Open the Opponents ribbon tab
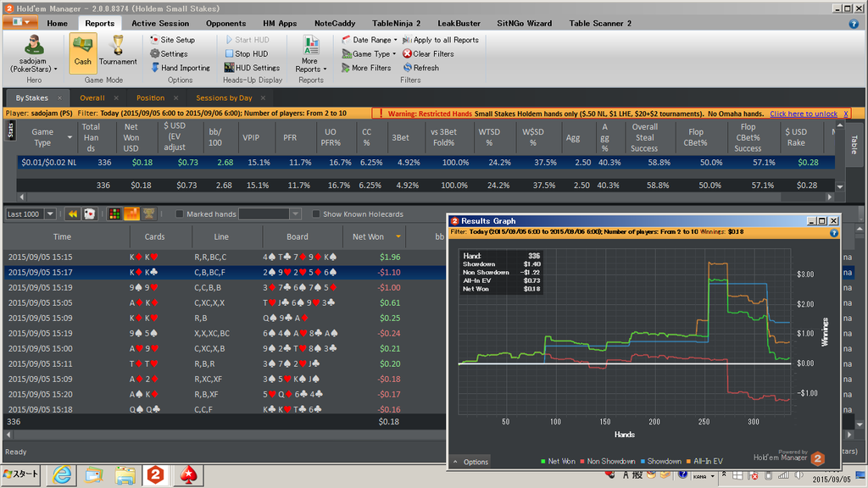 (225, 23)
